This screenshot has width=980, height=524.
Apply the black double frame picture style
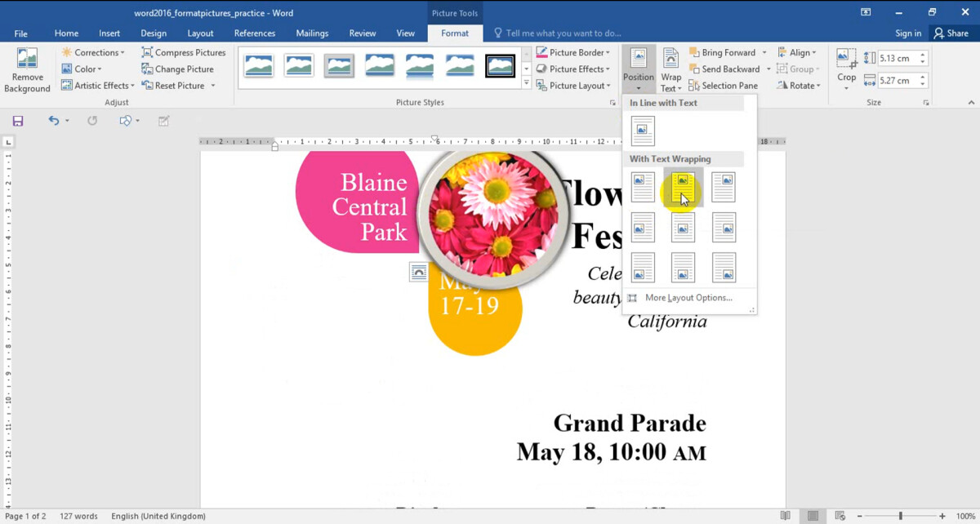[500, 66]
